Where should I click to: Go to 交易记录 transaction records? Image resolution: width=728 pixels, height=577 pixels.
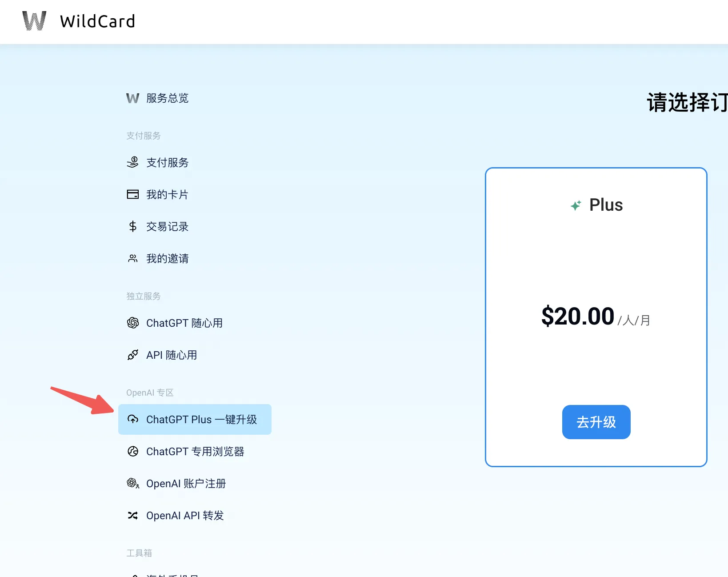[x=167, y=227]
